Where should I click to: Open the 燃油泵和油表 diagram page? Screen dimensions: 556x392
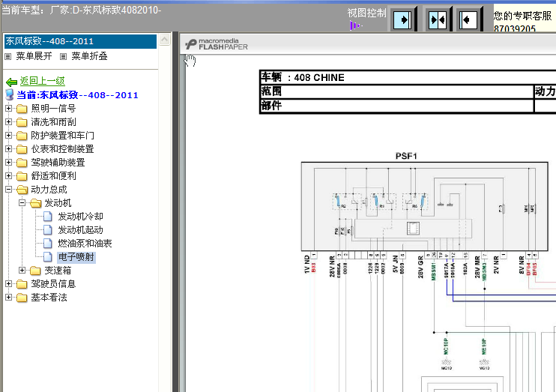(x=85, y=244)
